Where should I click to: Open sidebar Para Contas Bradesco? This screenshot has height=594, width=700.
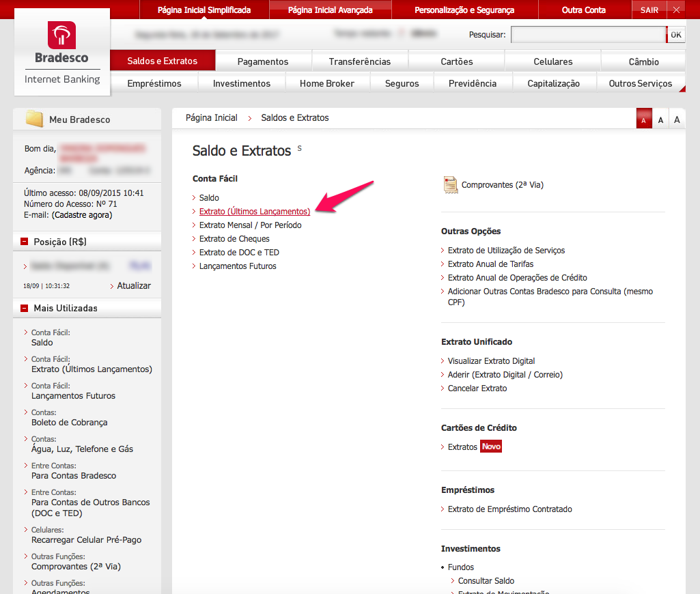click(74, 476)
